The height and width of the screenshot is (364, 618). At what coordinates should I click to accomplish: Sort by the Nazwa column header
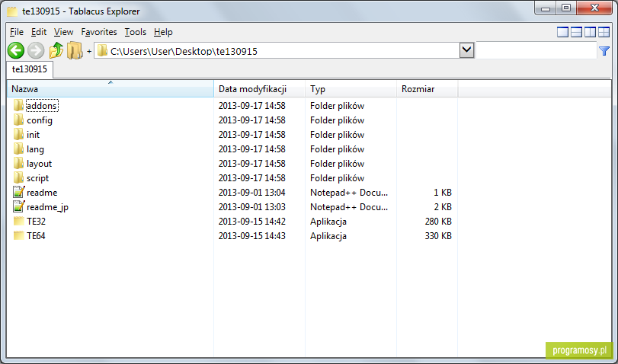coord(110,89)
